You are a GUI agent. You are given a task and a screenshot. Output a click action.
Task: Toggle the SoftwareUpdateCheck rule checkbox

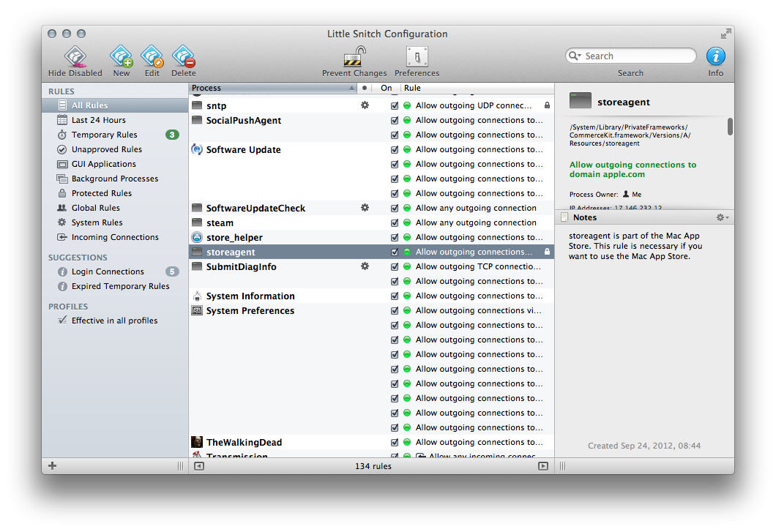[395, 208]
